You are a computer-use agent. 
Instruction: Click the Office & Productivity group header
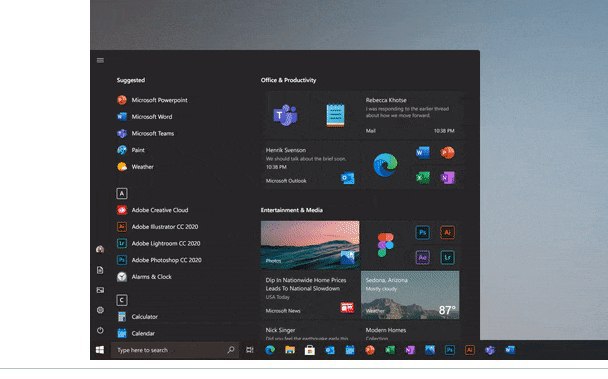pos(288,80)
